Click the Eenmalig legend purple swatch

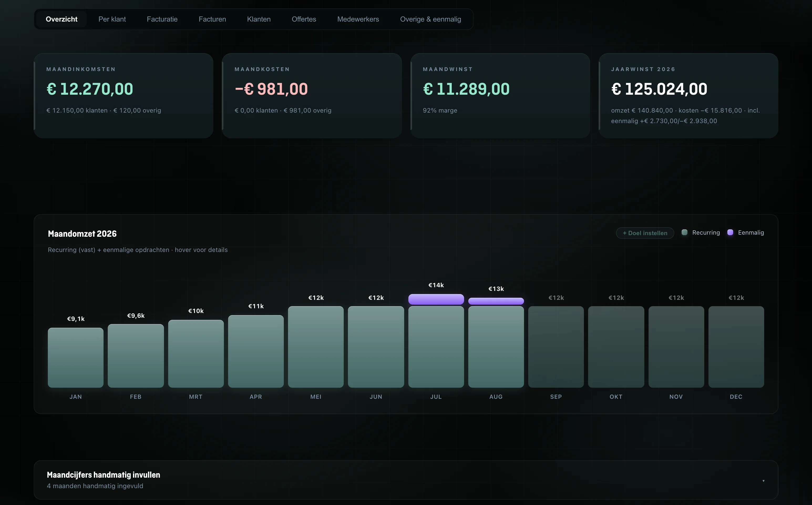click(730, 232)
